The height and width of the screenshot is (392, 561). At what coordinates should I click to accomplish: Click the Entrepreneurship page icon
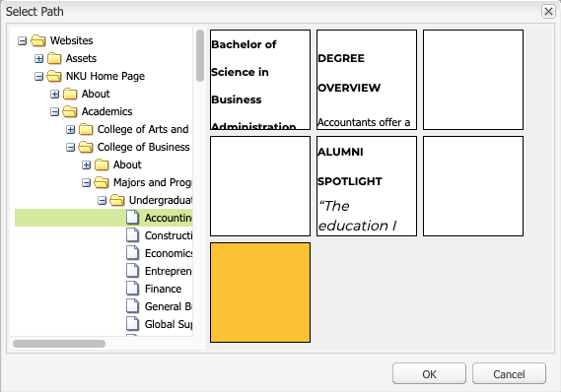133,271
